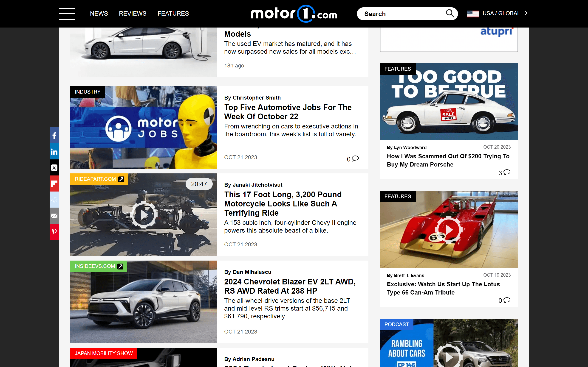Share the article via email icon
This screenshot has width=588, height=367.
54,216
